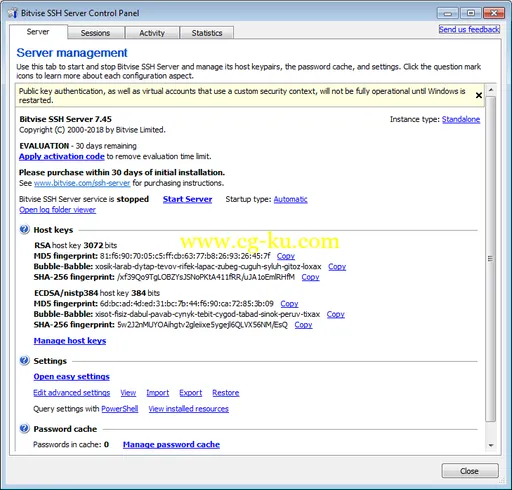Change the Automatic startup type link
Image resolution: width=512 pixels, height=490 pixels.
[290, 199]
